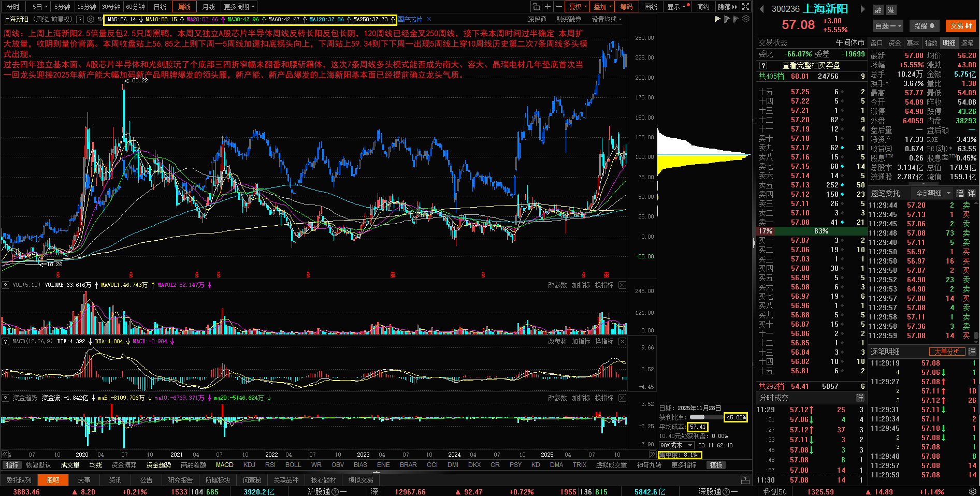Zoom out chart with minus icon
Screen dimensions: 980x496
[x=559, y=7]
